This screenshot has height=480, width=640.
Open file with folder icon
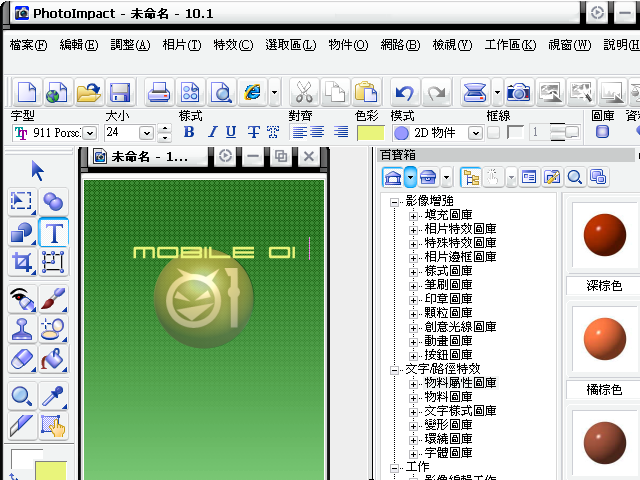[88, 92]
